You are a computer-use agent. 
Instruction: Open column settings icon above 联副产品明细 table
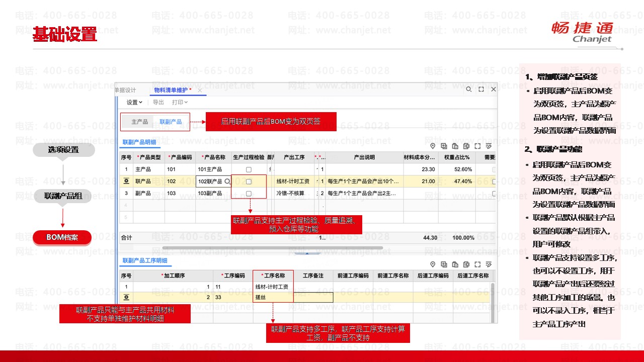489,146
